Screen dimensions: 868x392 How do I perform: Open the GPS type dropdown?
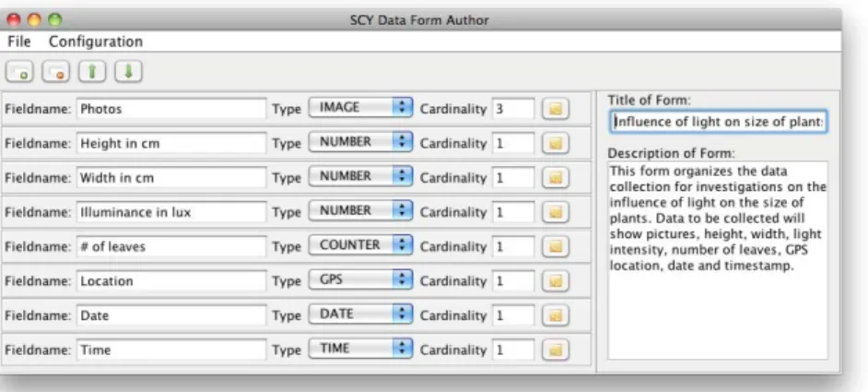click(x=360, y=279)
